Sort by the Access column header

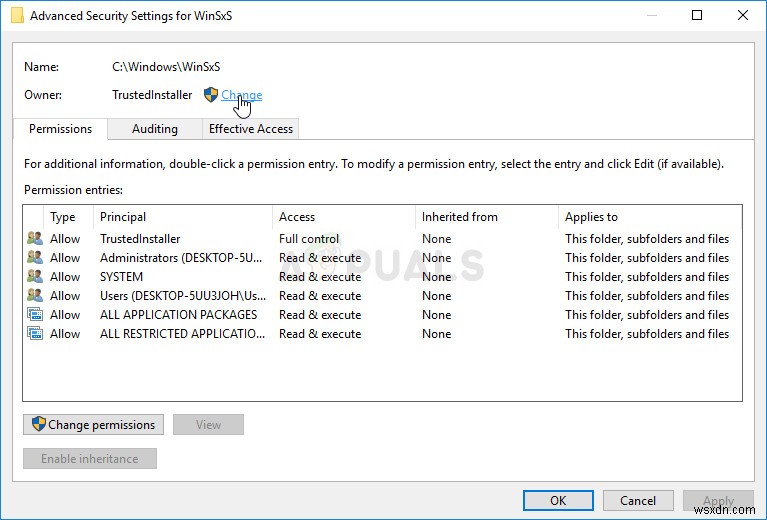point(344,217)
